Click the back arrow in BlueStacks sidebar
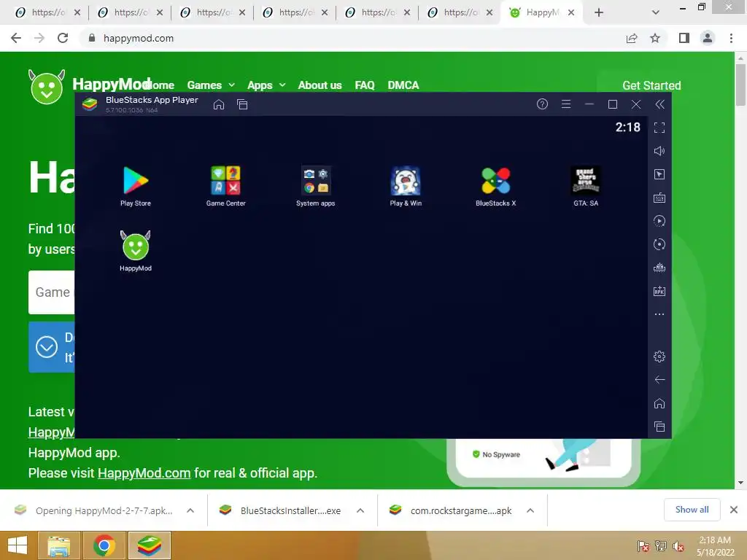 click(659, 379)
